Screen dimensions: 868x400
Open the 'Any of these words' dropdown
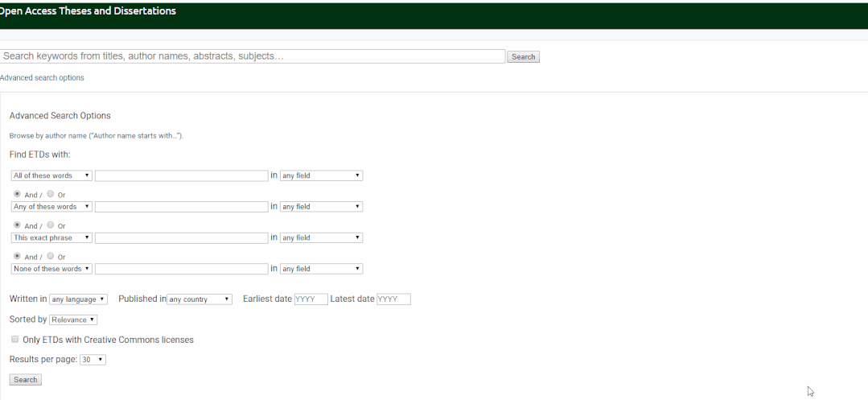[51, 207]
